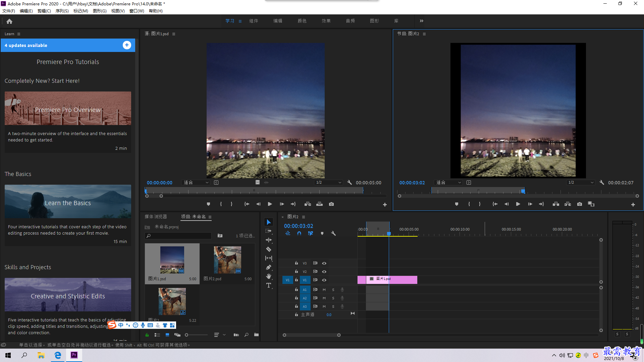The image size is (644, 362).
Task: Step back one frame in program monitor
Action: click(506, 204)
